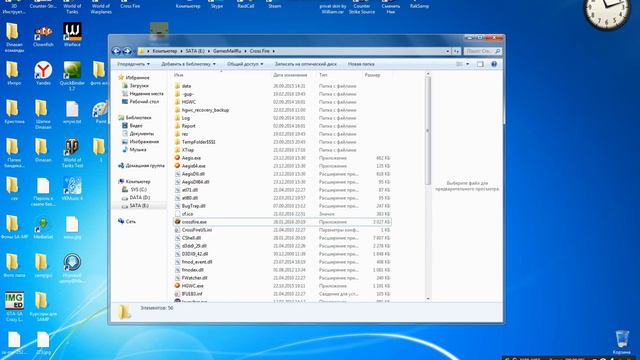The height and width of the screenshot is (360, 640).
Task: Select the FWatcher.dll file
Action: tap(194, 278)
